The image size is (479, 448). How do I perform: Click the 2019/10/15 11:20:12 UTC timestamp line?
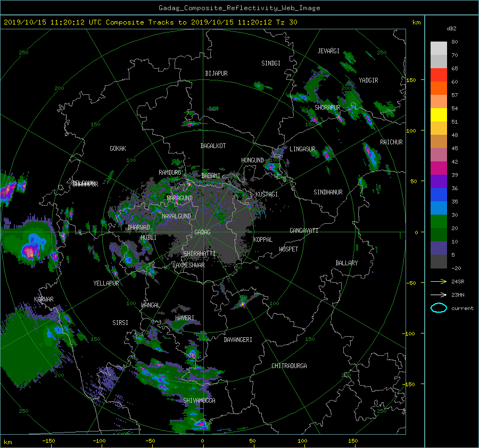pos(150,22)
